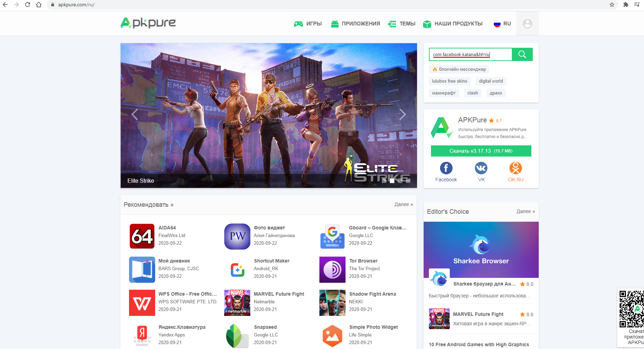
Task: Click Далее link in Editor's Choice
Action: point(525,211)
